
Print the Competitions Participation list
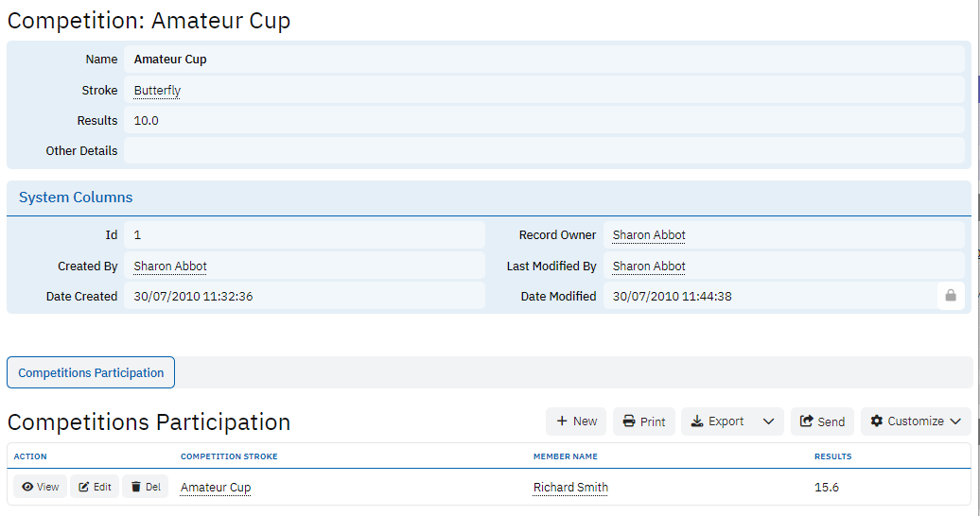(x=643, y=421)
